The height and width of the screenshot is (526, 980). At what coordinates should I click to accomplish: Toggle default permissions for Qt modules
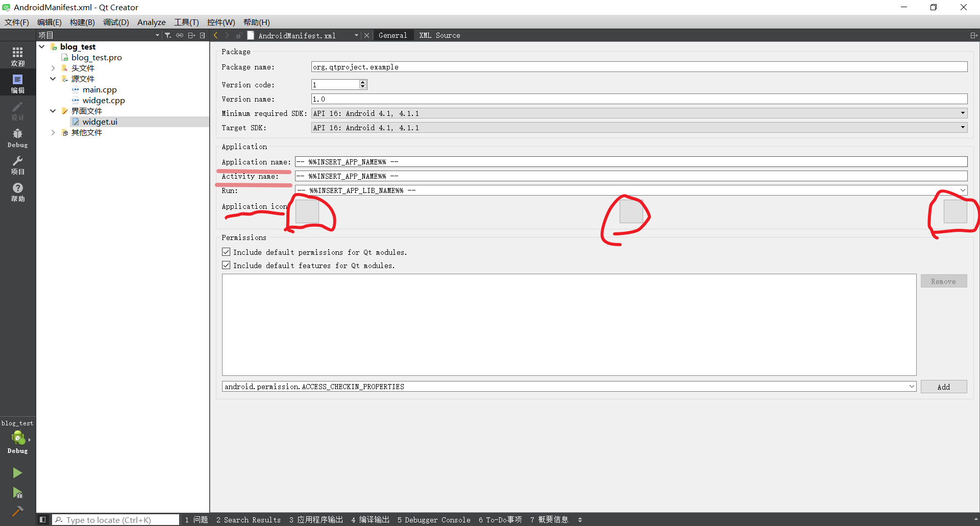226,252
